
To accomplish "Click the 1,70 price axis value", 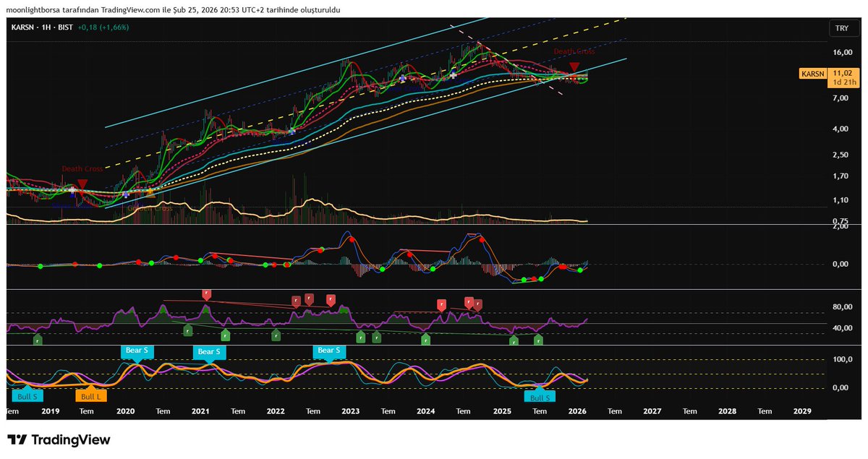I will pos(841,176).
